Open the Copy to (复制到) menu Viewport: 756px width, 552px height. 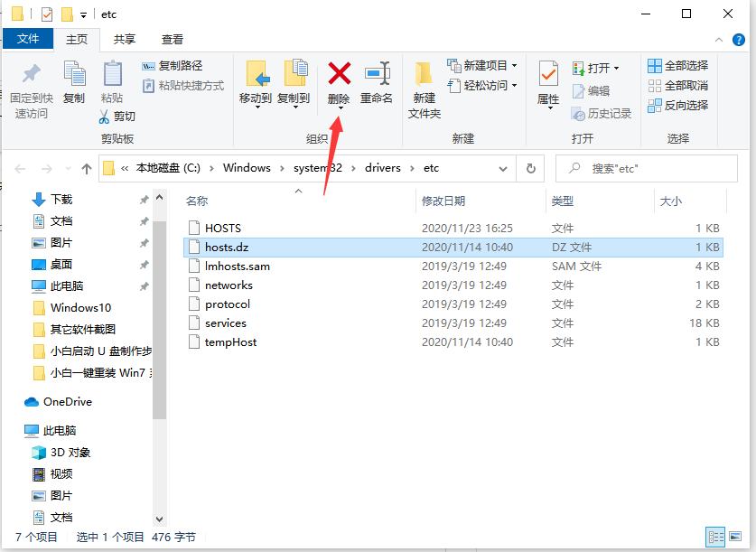(x=294, y=84)
